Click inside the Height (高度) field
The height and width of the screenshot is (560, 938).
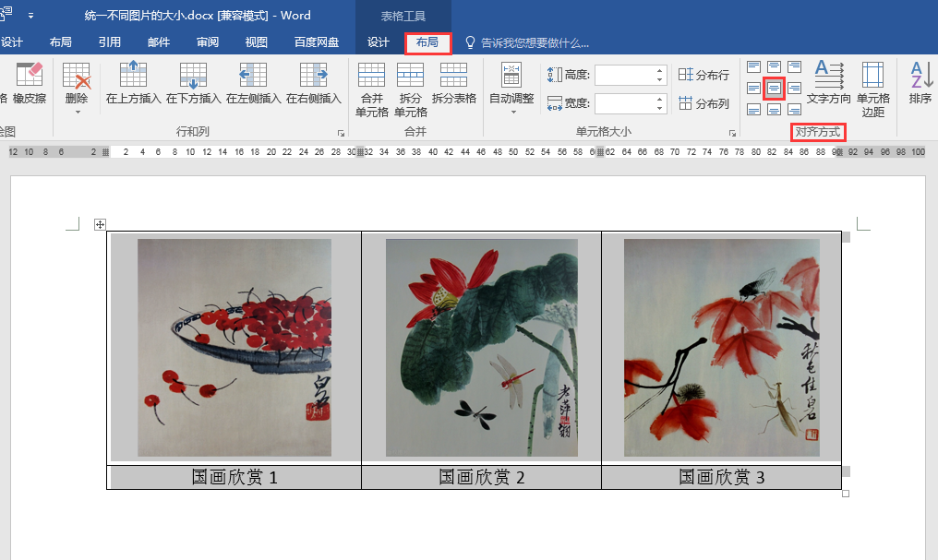pyautogui.click(x=624, y=75)
